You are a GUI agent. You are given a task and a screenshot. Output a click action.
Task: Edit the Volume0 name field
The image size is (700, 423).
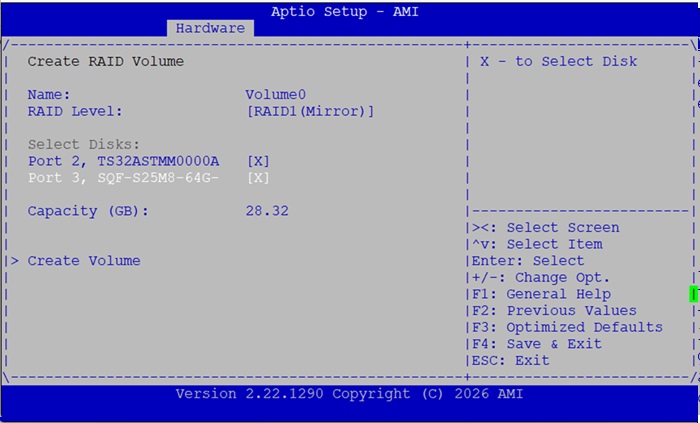pyautogui.click(x=275, y=95)
